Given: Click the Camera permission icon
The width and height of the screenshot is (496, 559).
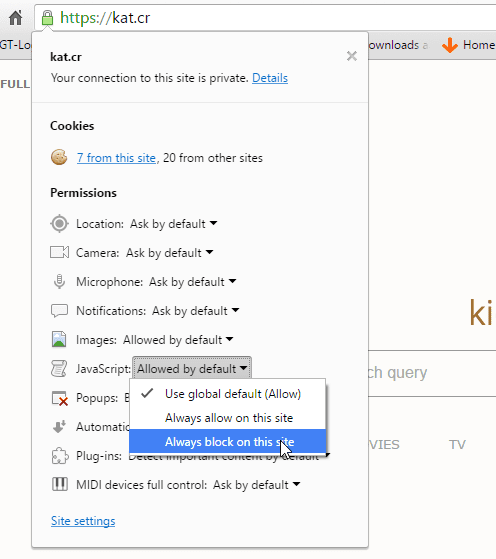Looking at the screenshot, I should (x=59, y=252).
